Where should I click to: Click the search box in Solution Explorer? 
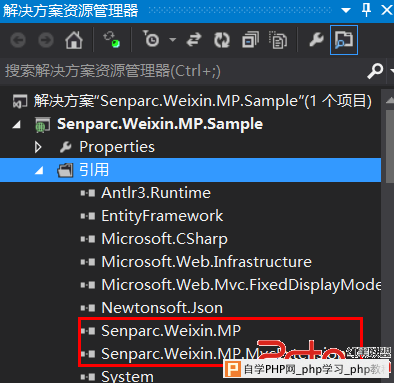click(183, 71)
